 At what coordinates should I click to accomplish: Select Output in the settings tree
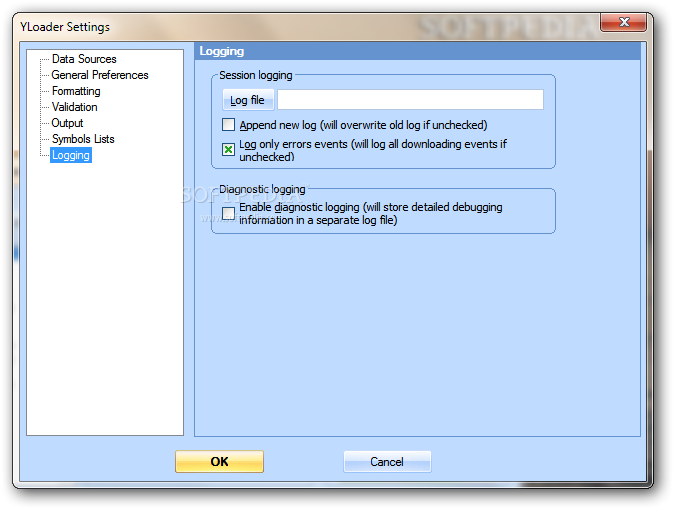pos(67,123)
